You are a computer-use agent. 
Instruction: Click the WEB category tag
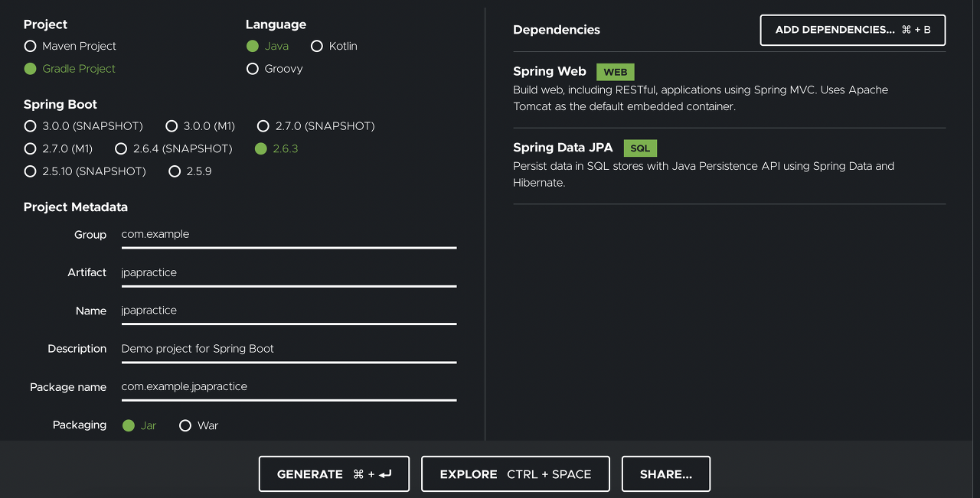(616, 72)
